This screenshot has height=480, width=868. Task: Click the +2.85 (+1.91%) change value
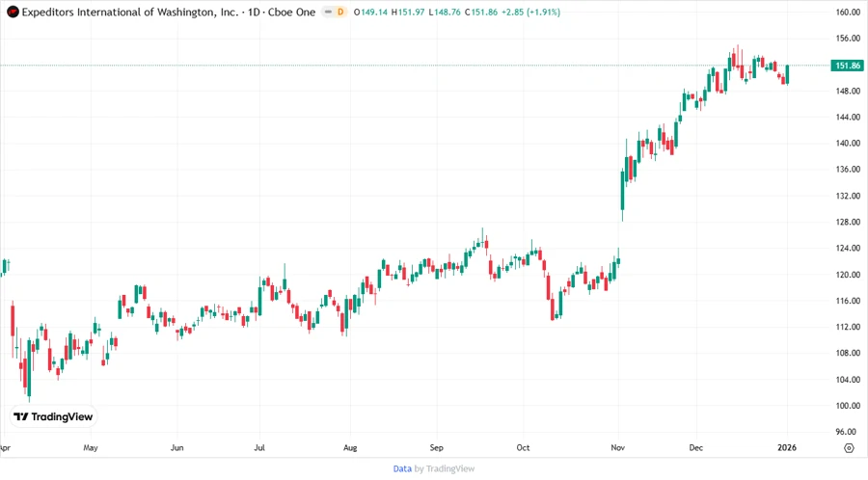click(530, 12)
